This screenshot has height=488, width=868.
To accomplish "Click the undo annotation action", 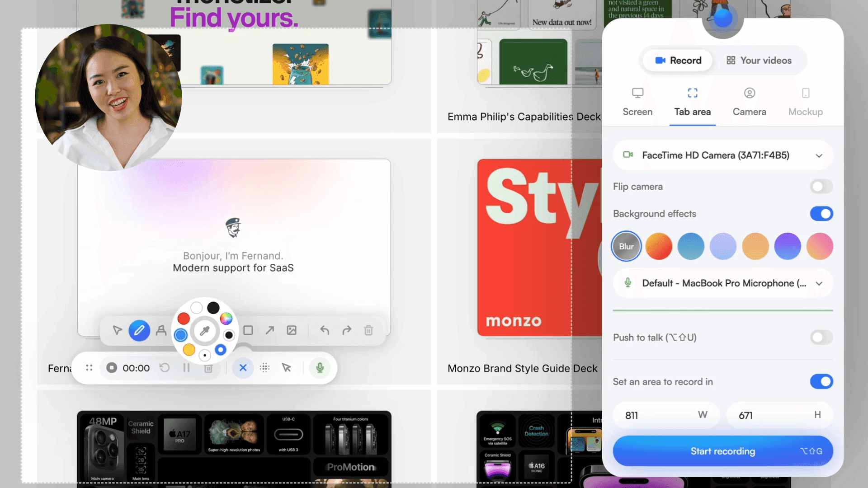I will [324, 330].
